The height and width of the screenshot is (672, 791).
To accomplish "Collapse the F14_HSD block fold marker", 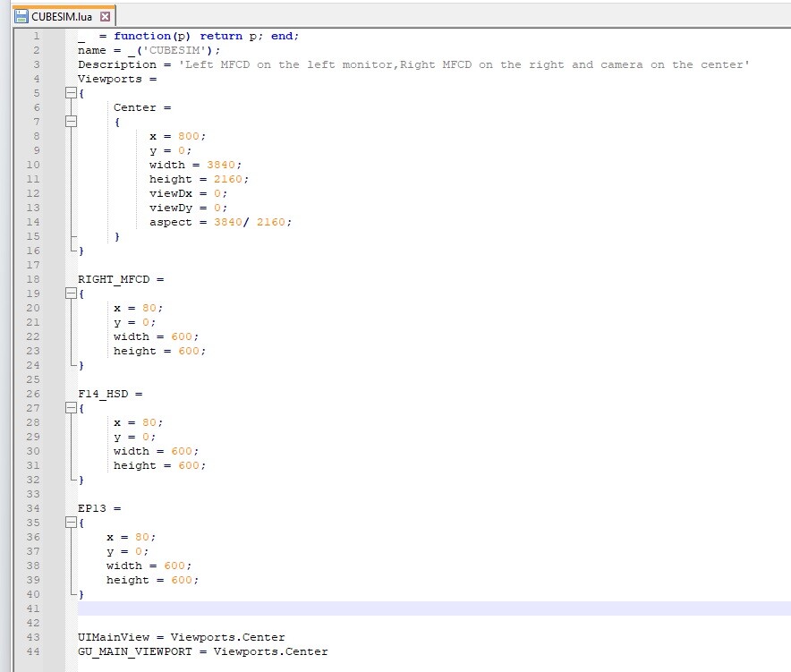I will [x=71, y=408].
